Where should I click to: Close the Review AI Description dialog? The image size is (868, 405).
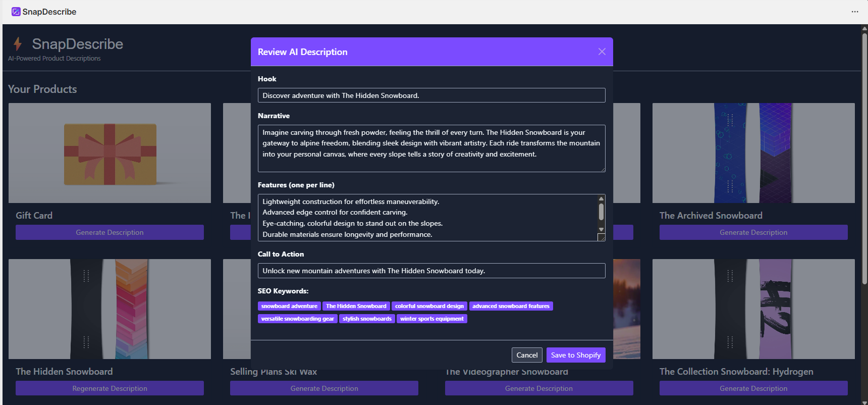click(x=602, y=52)
